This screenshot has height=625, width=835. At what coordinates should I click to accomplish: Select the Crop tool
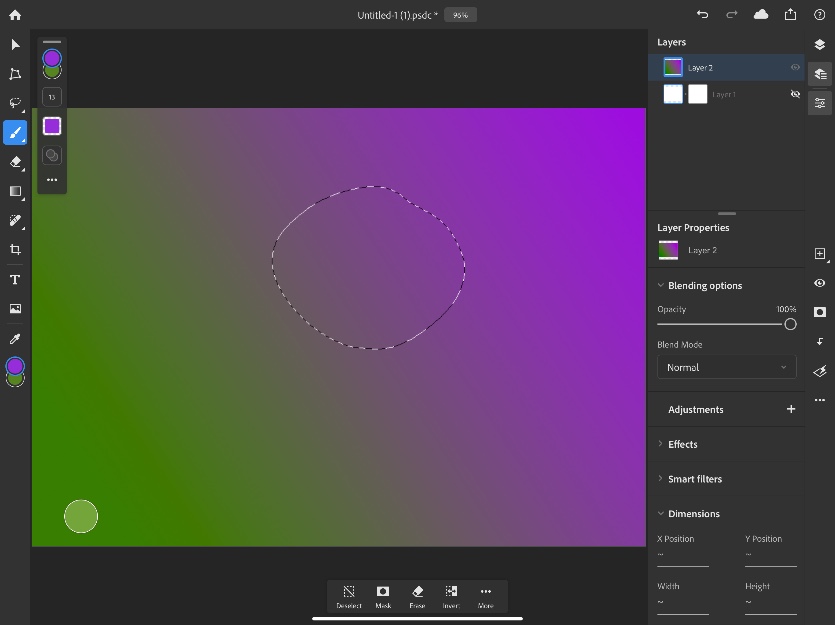click(x=15, y=250)
